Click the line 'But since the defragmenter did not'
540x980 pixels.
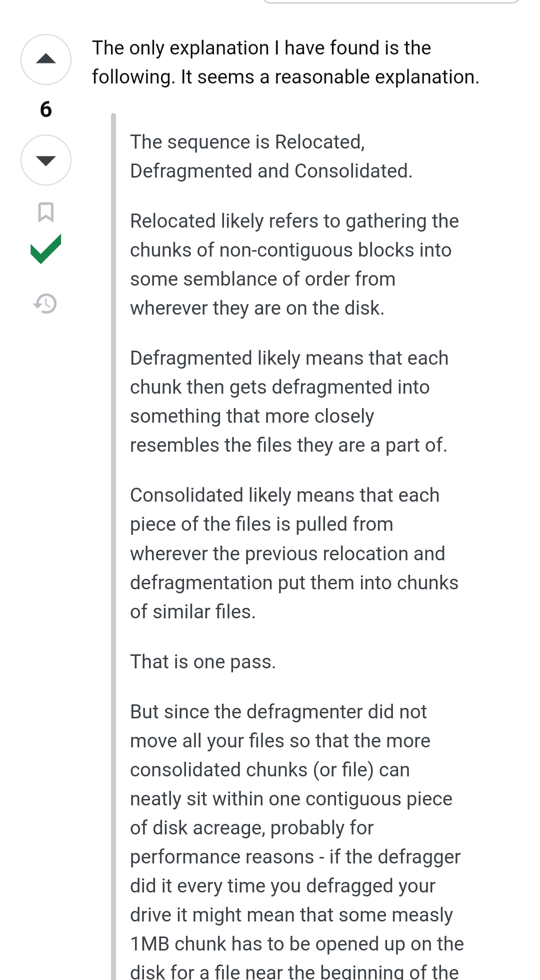coord(278,712)
